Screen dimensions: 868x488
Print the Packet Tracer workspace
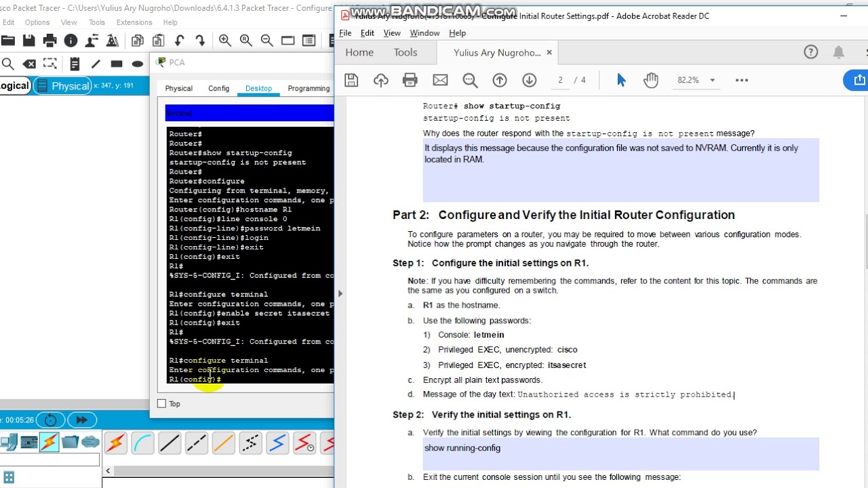tap(50, 41)
